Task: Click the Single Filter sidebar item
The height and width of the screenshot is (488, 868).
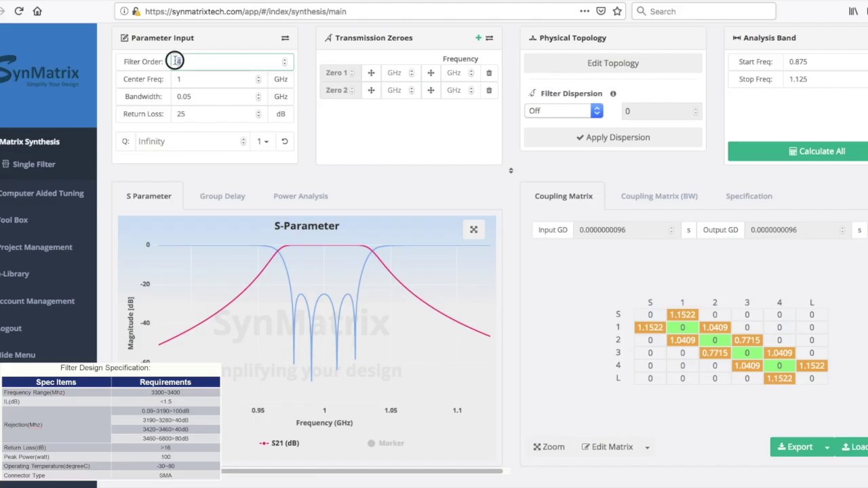Action: [x=34, y=164]
